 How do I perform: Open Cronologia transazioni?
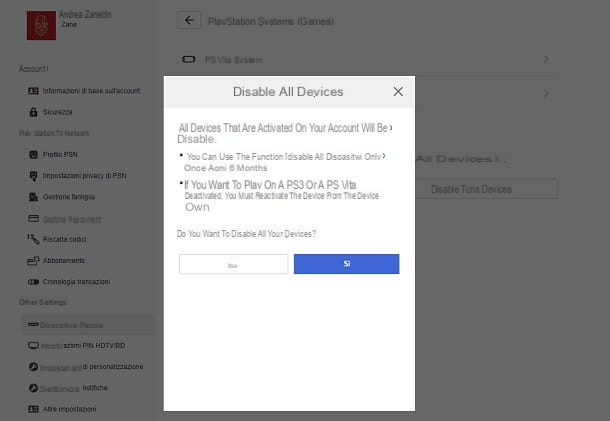tap(76, 282)
